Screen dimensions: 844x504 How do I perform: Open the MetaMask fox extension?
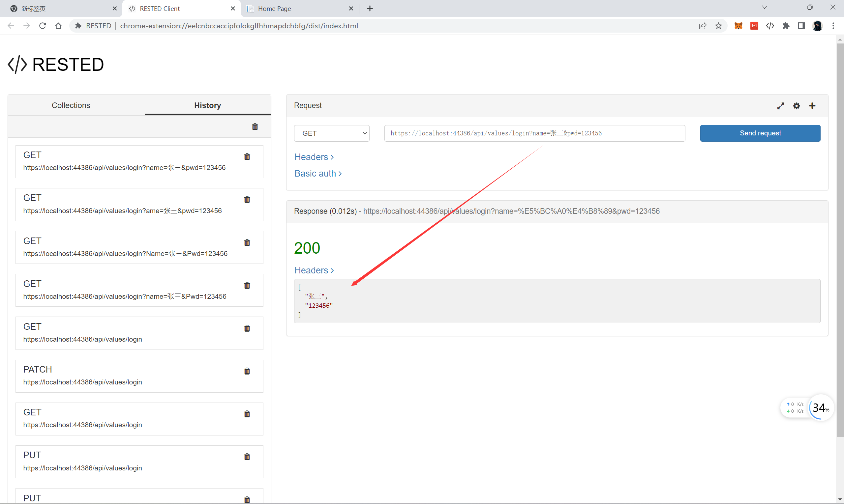point(738,26)
